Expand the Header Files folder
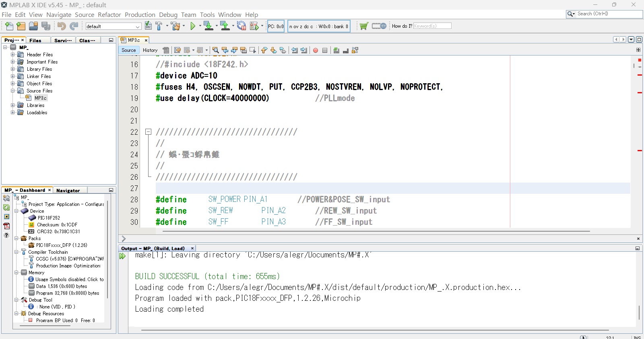Image resolution: width=644 pixels, height=339 pixels. (x=12, y=55)
